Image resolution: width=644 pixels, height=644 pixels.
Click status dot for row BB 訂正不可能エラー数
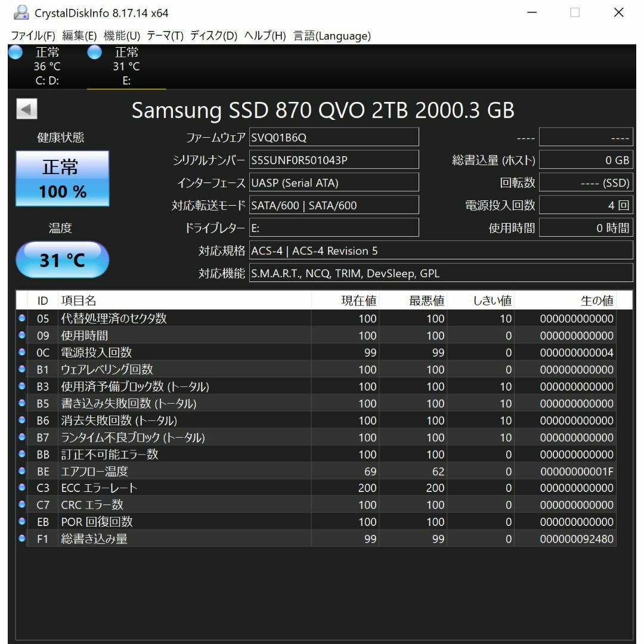[22, 454]
